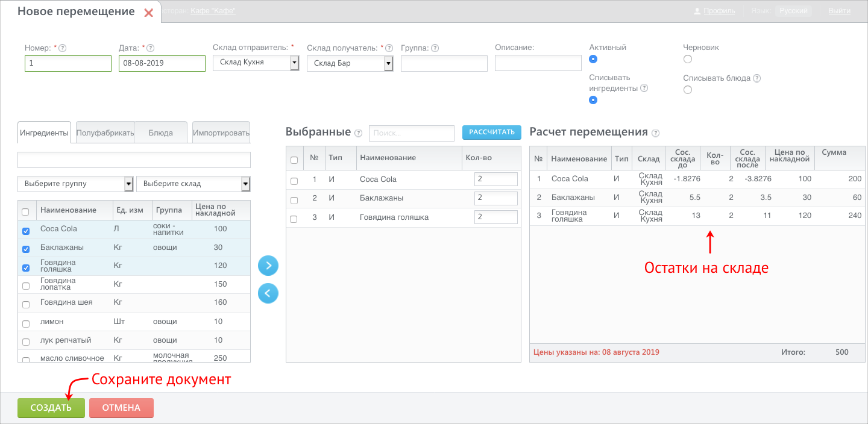Close the Новое перемещение tab

pyautogui.click(x=149, y=13)
